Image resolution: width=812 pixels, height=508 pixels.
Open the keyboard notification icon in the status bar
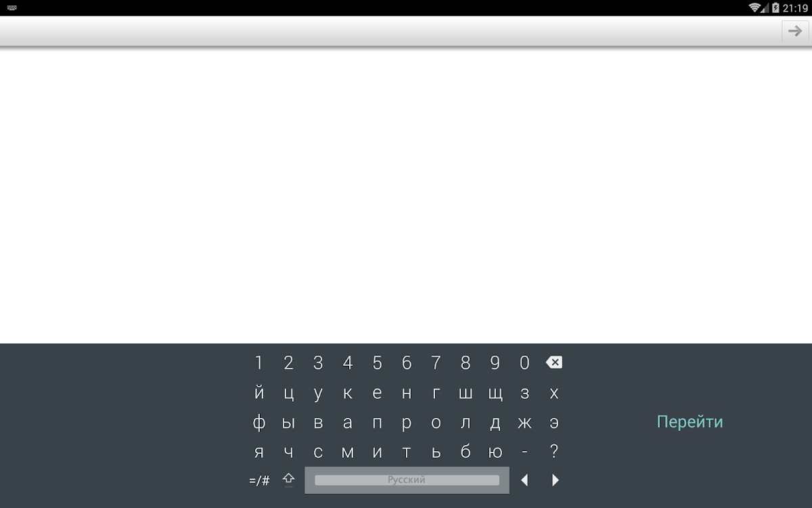[x=12, y=8]
